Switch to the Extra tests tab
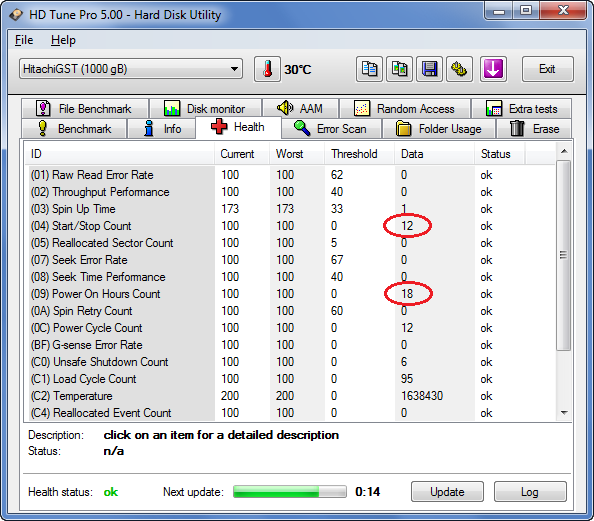This screenshot has width=594, height=521. coord(522,109)
